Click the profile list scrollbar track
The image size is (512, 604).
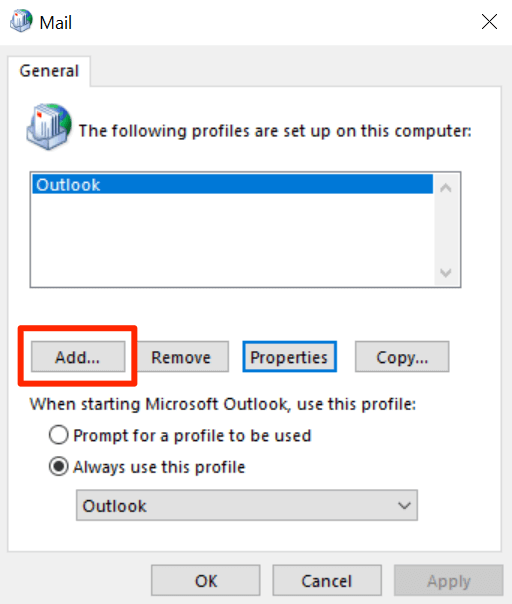tap(446, 231)
